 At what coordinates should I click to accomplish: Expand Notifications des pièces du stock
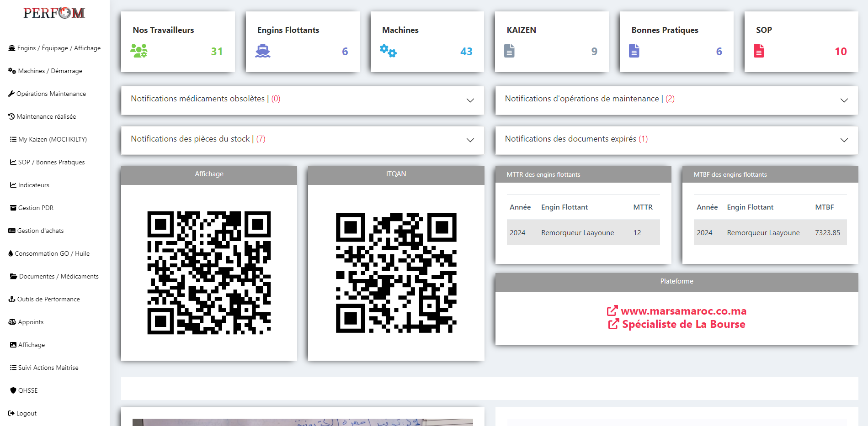pyautogui.click(x=470, y=140)
